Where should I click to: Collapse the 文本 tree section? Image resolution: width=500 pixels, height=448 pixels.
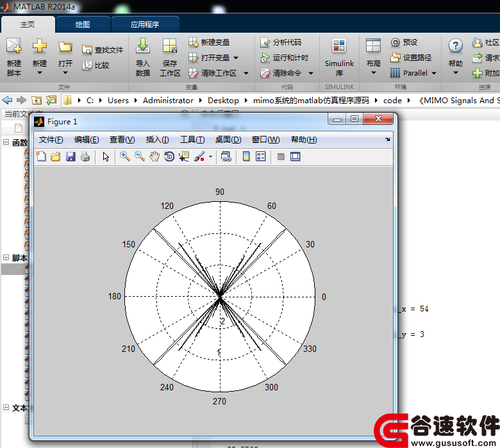point(6,408)
